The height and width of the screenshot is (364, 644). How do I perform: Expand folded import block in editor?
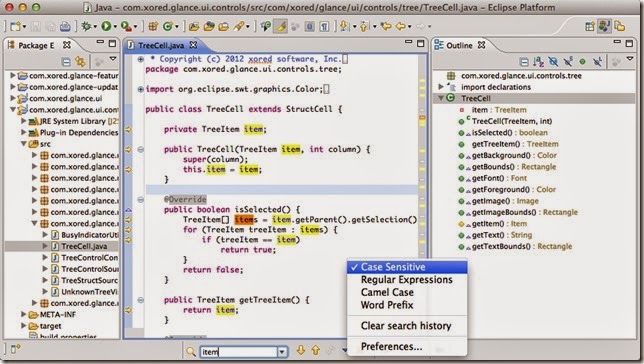[140, 89]
